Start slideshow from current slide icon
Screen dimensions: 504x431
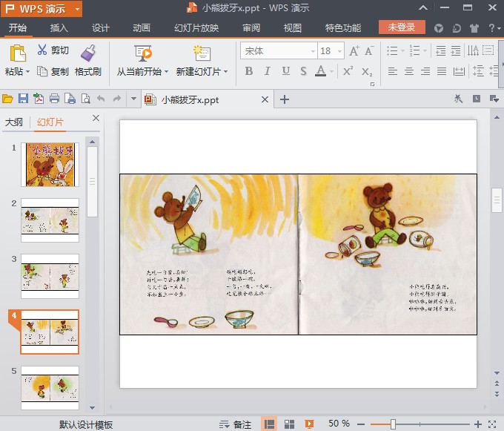pos(143,53)
